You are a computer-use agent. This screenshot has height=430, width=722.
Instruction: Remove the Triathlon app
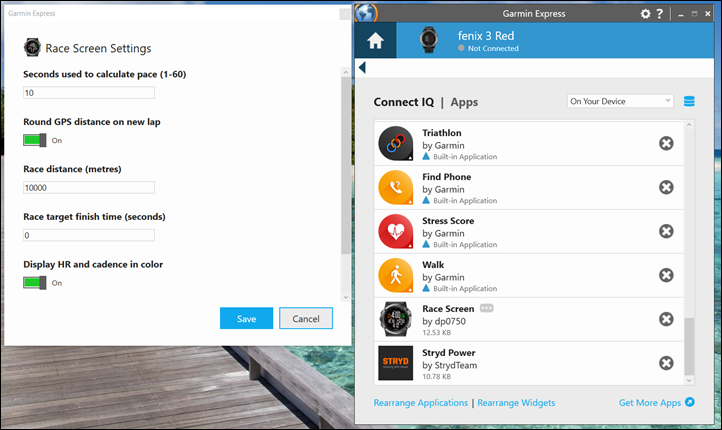(x=666, y=144)
